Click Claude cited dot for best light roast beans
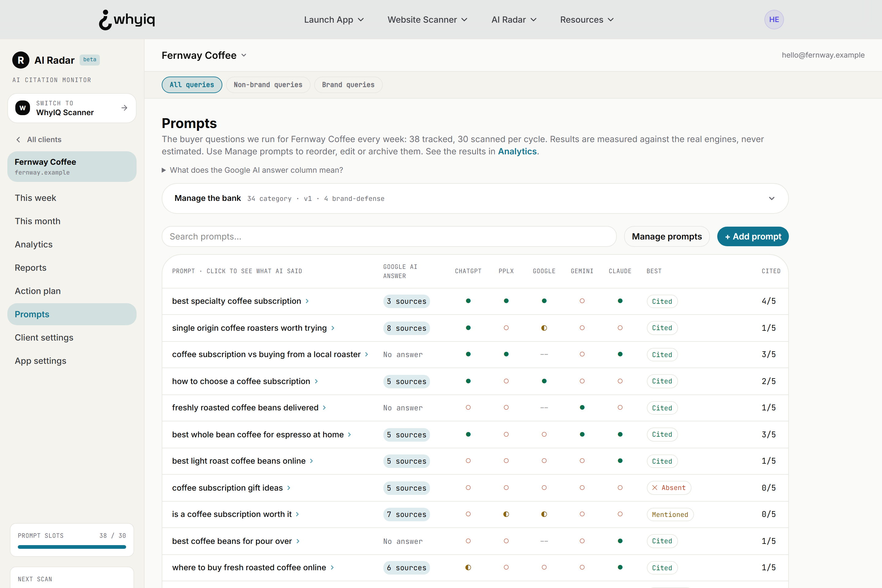Screen dimensions: 882x588 [620, 461]
